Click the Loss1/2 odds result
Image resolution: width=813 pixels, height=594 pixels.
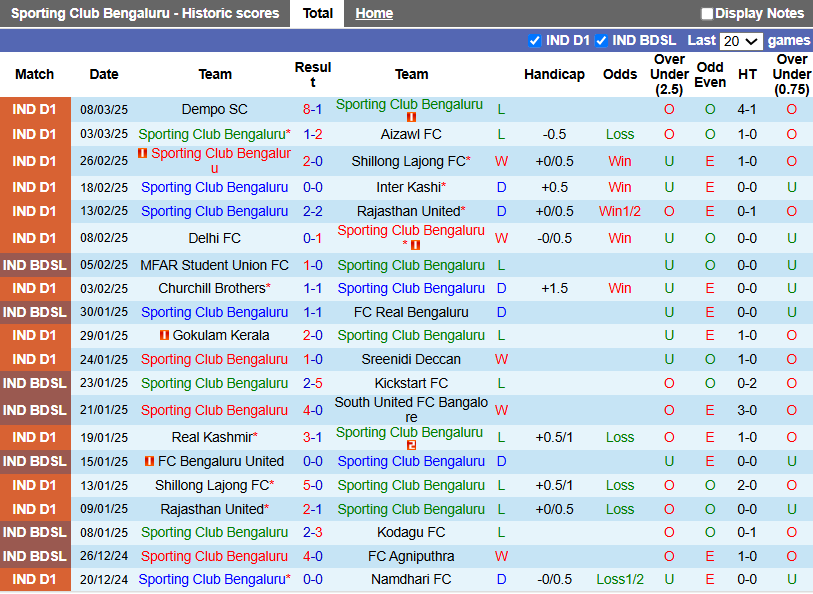[x=620, y=579]
